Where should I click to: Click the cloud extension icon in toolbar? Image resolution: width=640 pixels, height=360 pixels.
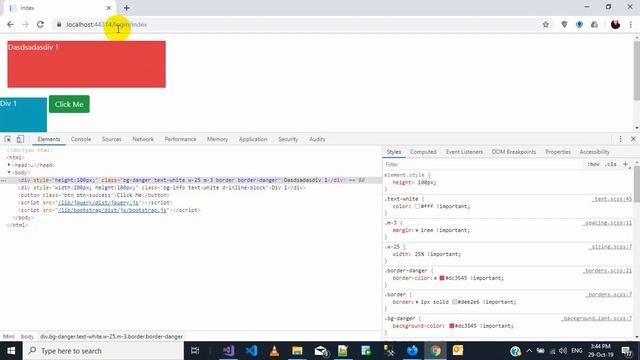point(594,24)
